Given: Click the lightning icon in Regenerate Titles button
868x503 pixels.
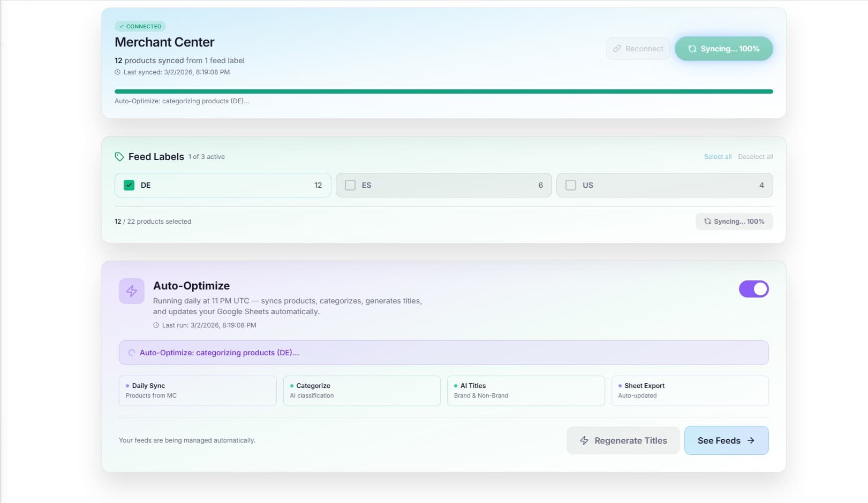Looking at the screenshot, I should click(584, 440).
